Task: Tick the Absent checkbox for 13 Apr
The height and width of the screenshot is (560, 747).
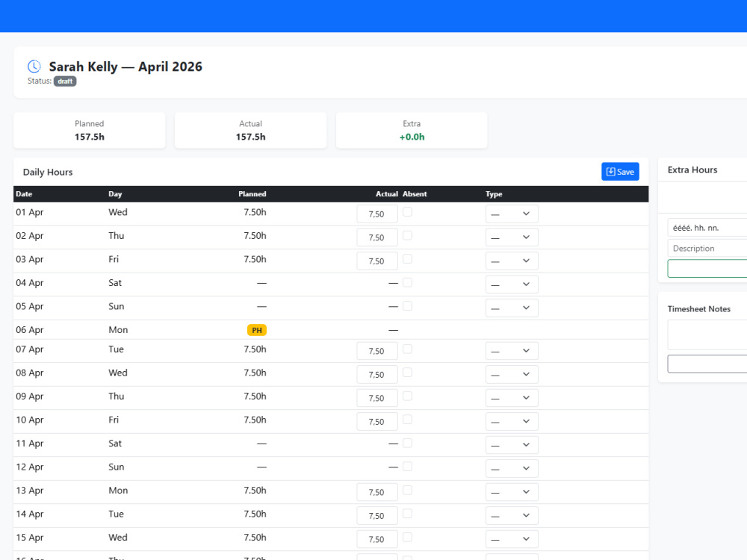Action: coord(407,490)
